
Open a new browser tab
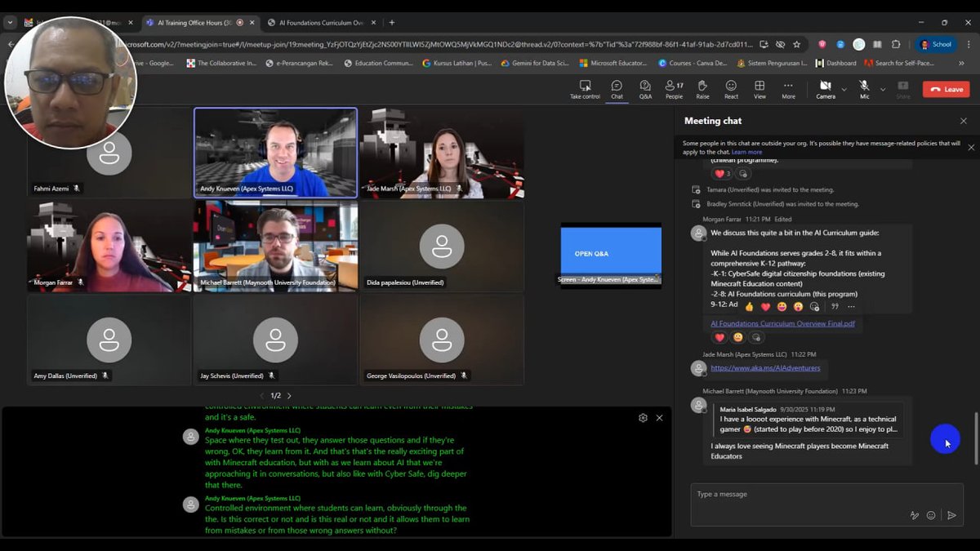pyautogui.click(x=392, y=23)
